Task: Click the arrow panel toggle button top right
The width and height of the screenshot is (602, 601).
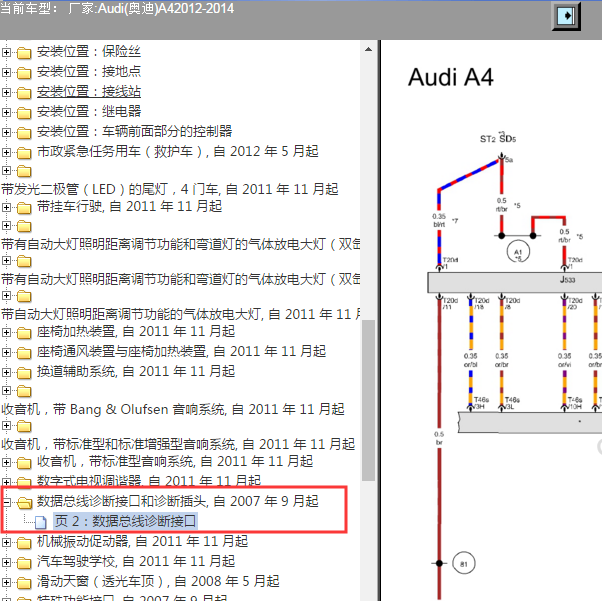Action: point(566,16)
